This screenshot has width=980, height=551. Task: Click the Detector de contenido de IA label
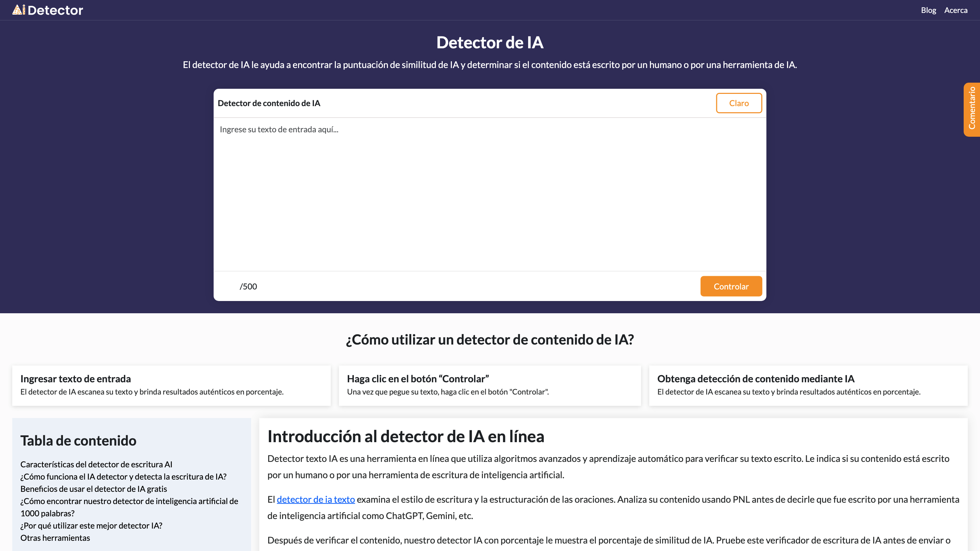[270, 103]
